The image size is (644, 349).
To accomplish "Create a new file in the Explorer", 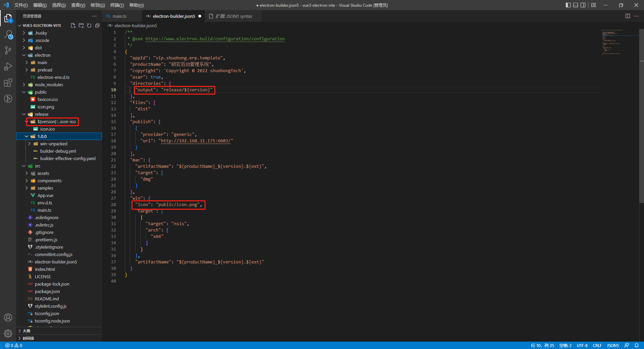I will click(x=73, y=26).
